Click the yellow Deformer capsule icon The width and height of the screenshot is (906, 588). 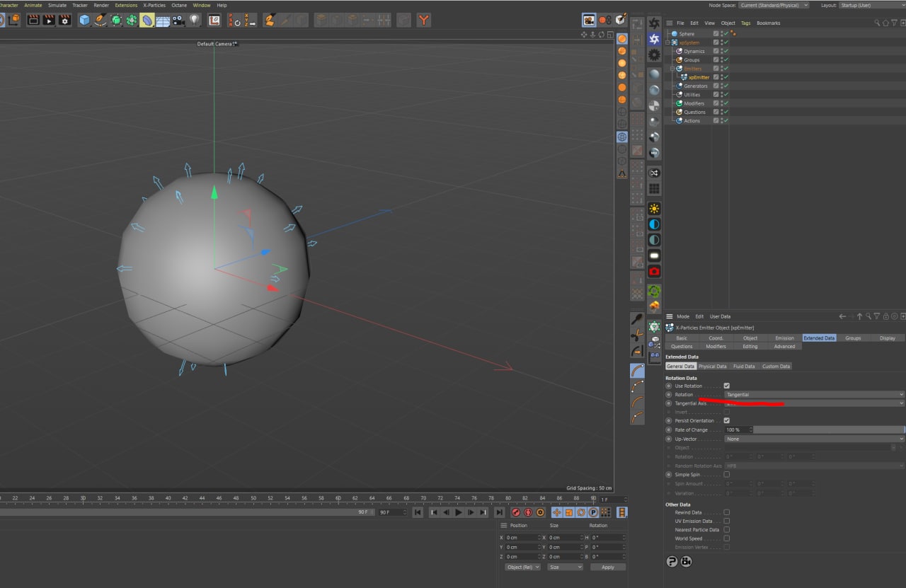147,20
